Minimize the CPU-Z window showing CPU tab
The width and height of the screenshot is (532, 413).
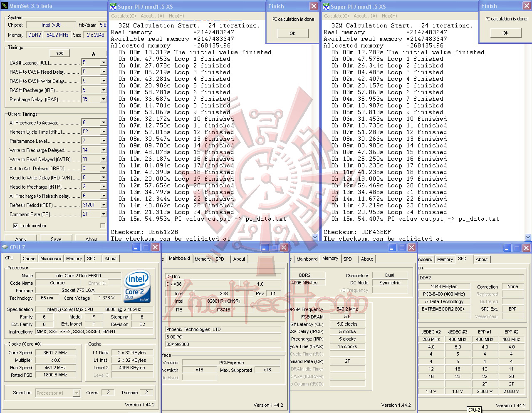(x=136, y=247)
